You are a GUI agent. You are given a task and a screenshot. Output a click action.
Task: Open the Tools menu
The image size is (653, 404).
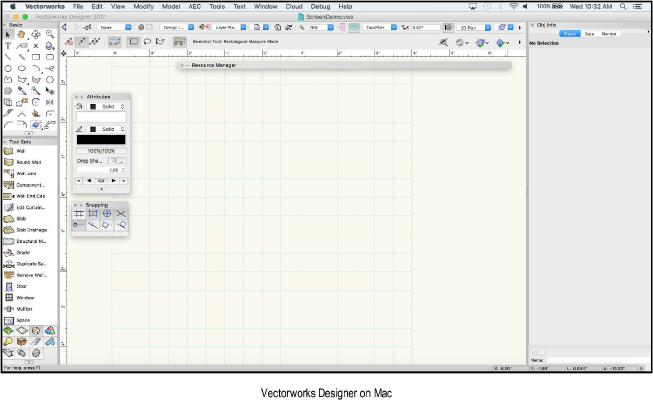coord(217,7)
